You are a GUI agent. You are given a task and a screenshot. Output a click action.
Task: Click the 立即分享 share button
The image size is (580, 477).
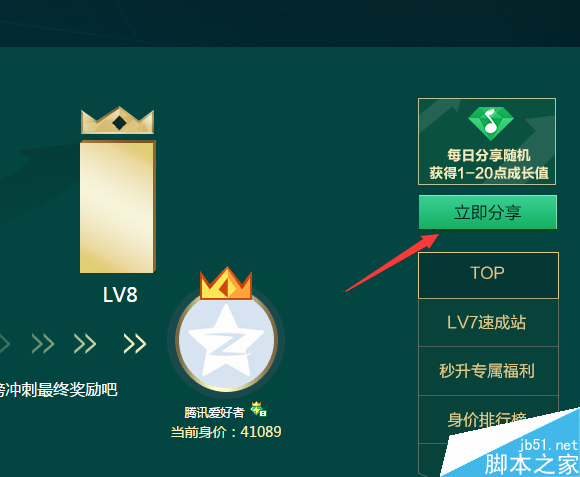coord(488,212)
